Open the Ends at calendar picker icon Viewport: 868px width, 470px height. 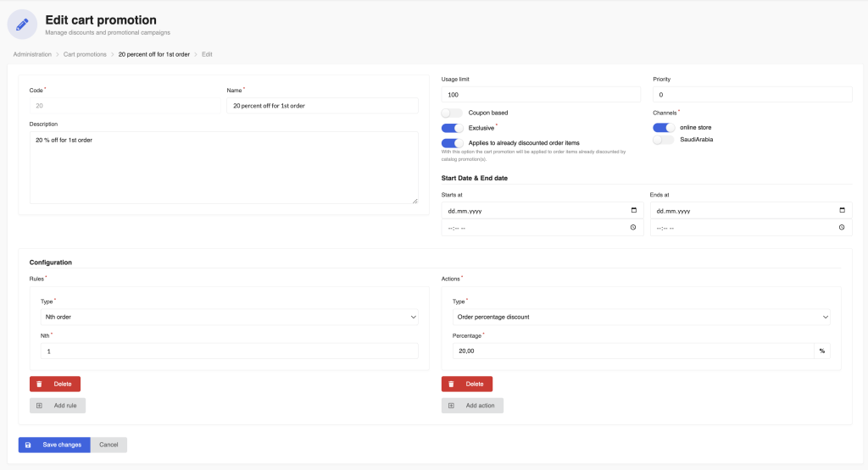842,210
